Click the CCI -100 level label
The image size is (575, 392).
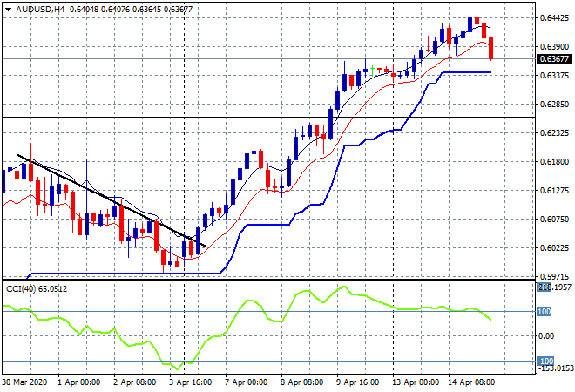coord(545,361)
